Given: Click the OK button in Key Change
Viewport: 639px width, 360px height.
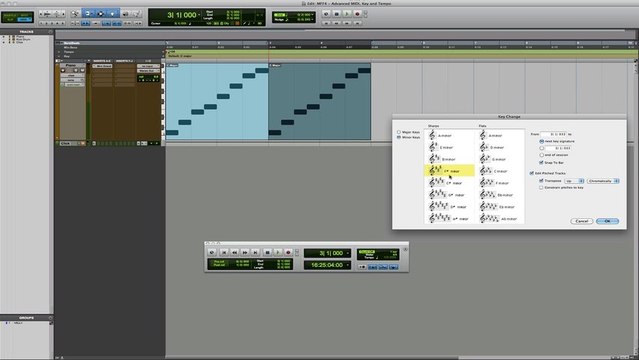Looking at the screenshot, I should tap(607, 221).
